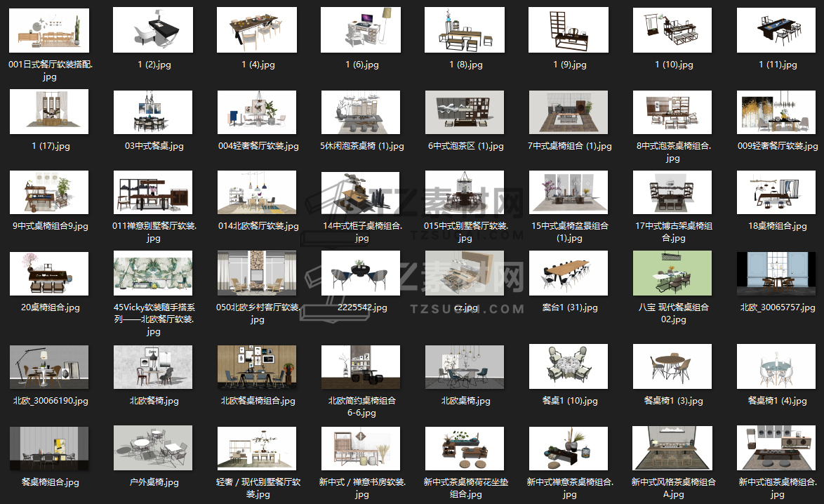Open the 1 (6).jpg desk thumbnail
The height and width of the screenshot is (504, 824).
click(361, 30)
